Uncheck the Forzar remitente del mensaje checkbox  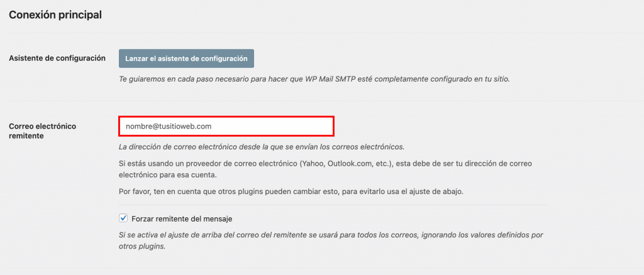click(123, 218)
